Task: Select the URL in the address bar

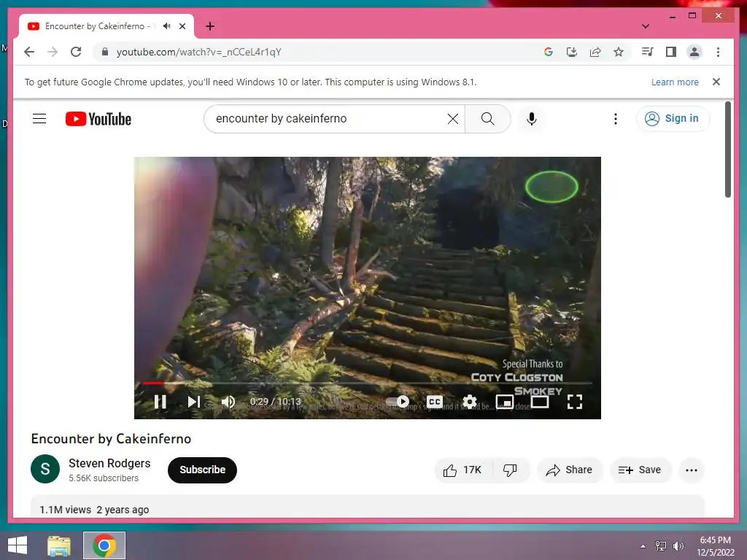Action: (198, 52)
